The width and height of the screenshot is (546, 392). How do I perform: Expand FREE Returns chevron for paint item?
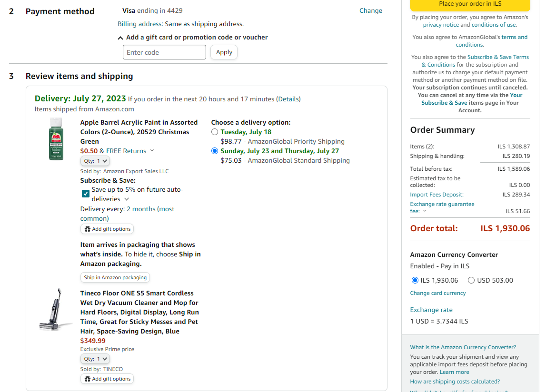pyautogui.click(x=152, y=151)
